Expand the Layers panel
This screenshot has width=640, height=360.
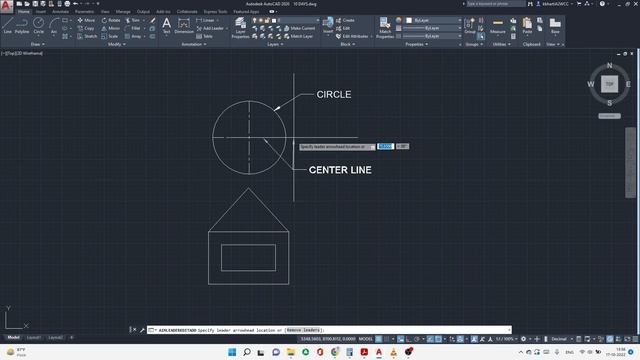click(275, 44)
